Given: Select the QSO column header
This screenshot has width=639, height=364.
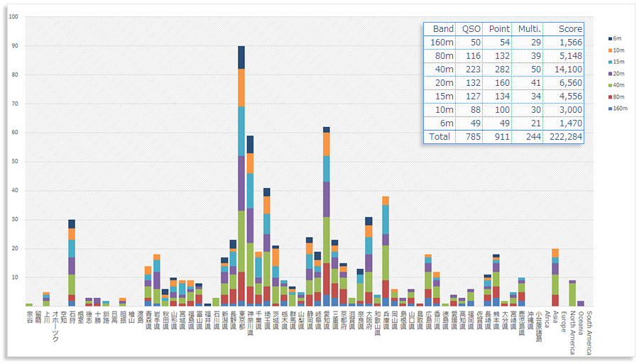Looking at the screenshot, I should [470, 29].
